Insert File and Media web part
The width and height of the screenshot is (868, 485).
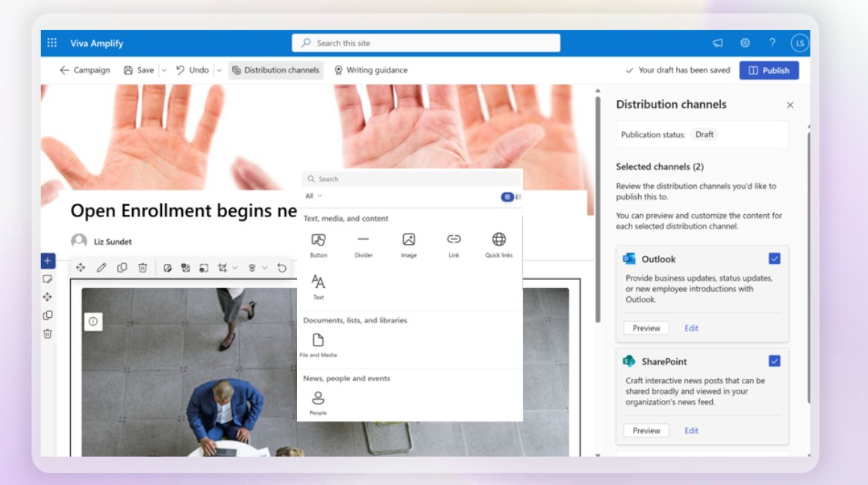click(318, 345)
